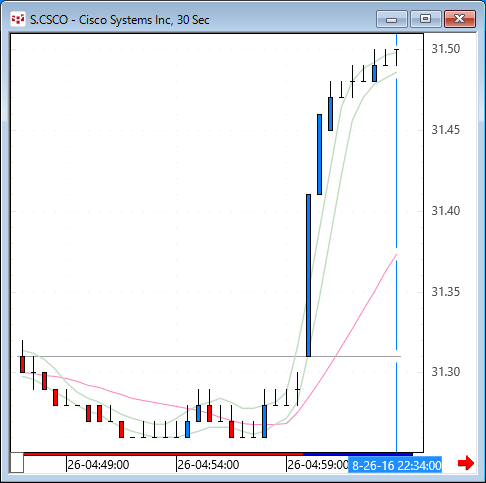
Task: Click the CQG chart window icon
Action: click(18, 20)
